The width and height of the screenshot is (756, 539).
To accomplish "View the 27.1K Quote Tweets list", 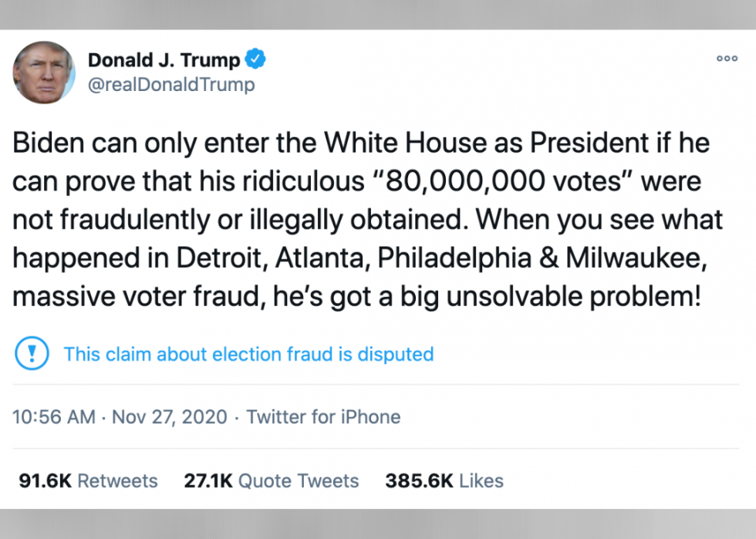I will [272, 480].
